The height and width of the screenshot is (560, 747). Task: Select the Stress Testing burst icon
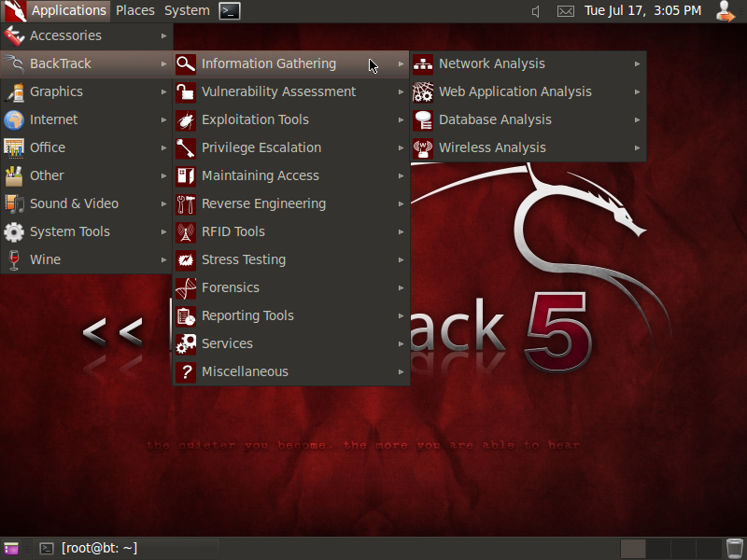186,259
